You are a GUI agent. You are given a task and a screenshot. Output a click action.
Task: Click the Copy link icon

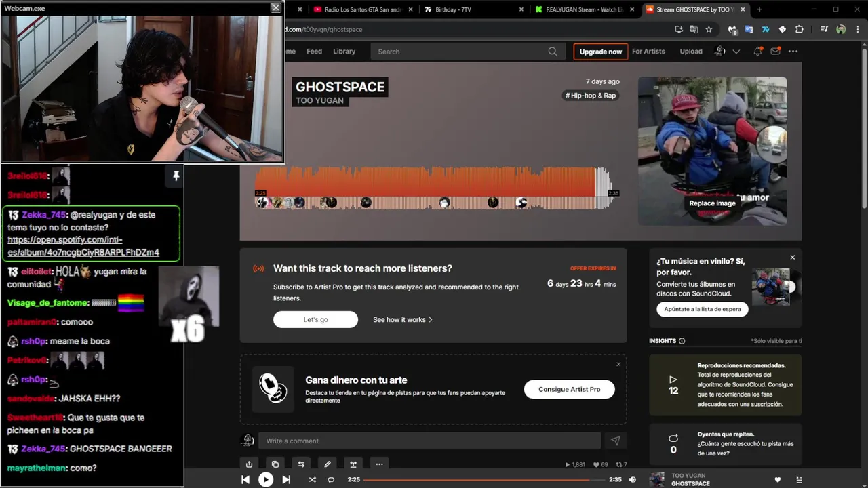click(x=275, y=464)
